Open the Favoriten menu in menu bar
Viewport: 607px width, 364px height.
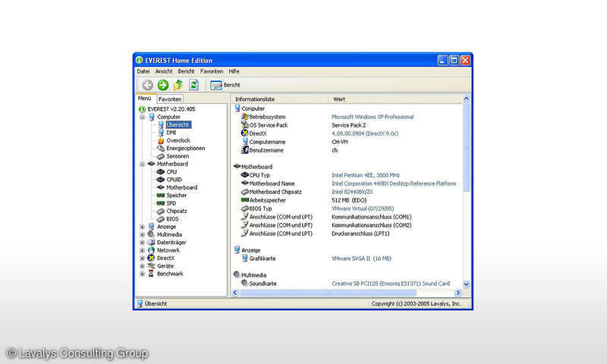click(212, 71)
